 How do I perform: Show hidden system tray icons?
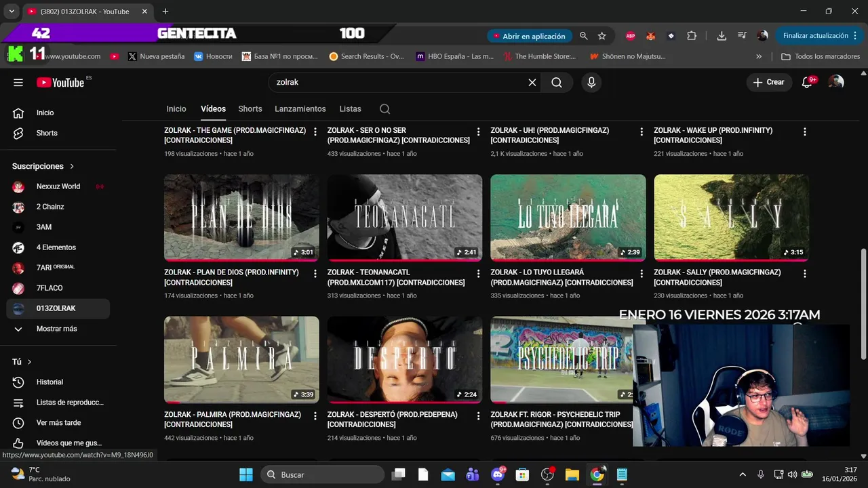tap(743, 474)
